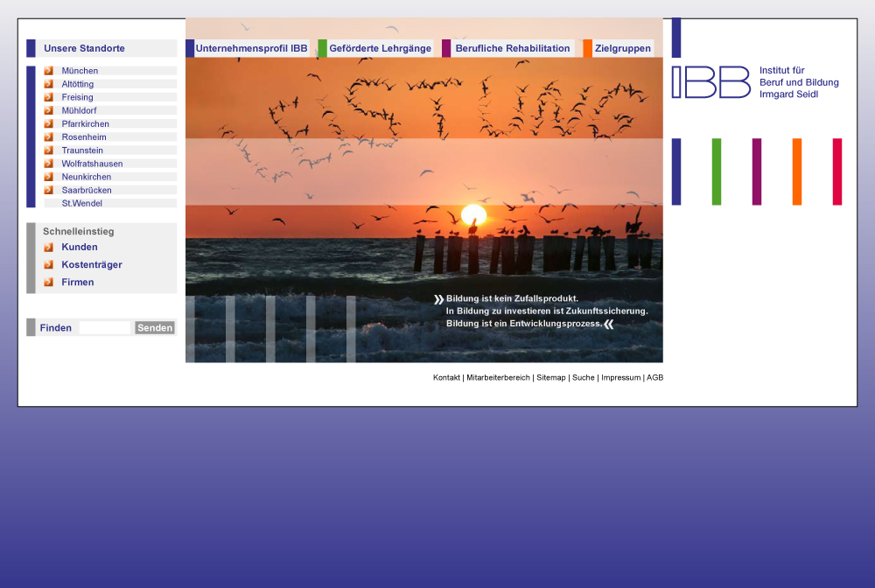Open the AGB footer link
This screenshot has height=588, width=875.
[x=655, y=378]
